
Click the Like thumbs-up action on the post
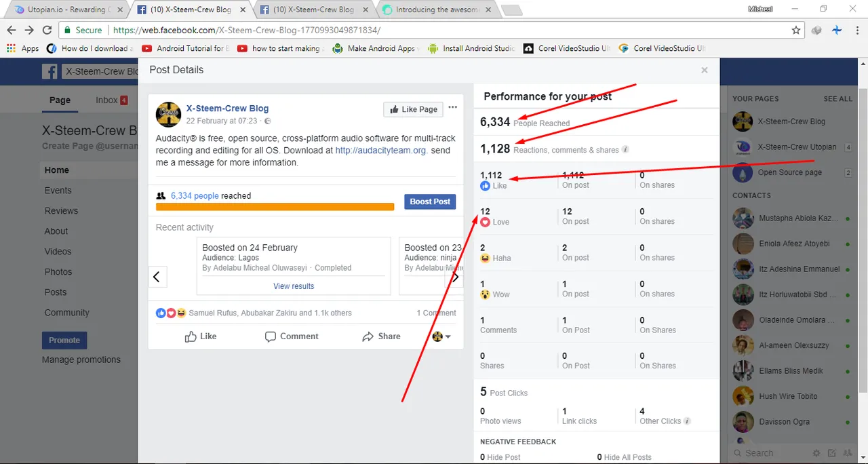(x=201, y=336)
